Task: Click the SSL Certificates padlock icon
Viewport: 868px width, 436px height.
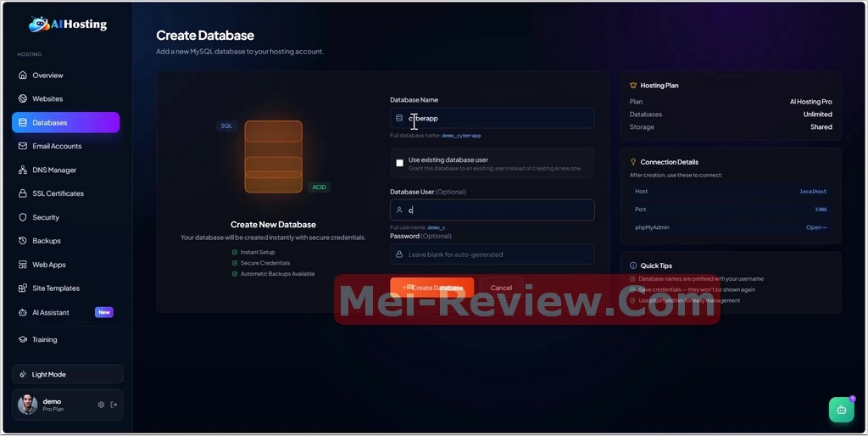Action: tap(23, 193)
